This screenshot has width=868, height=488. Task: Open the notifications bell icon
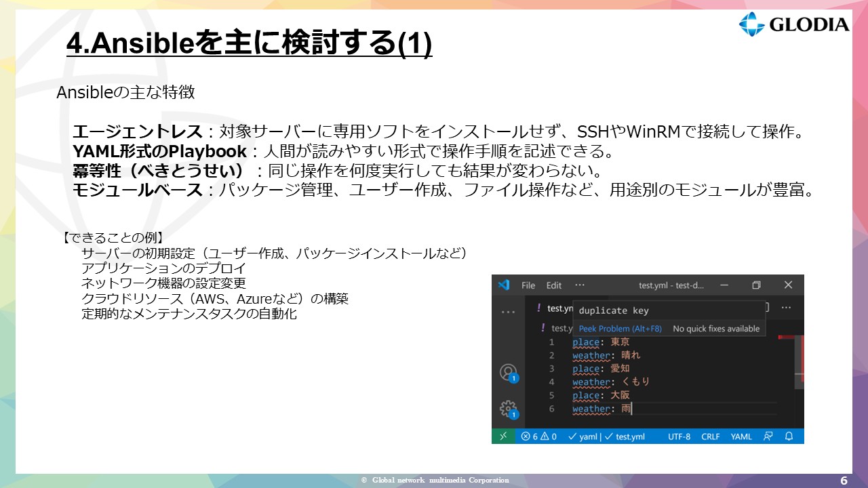click(x=789, y=436)
